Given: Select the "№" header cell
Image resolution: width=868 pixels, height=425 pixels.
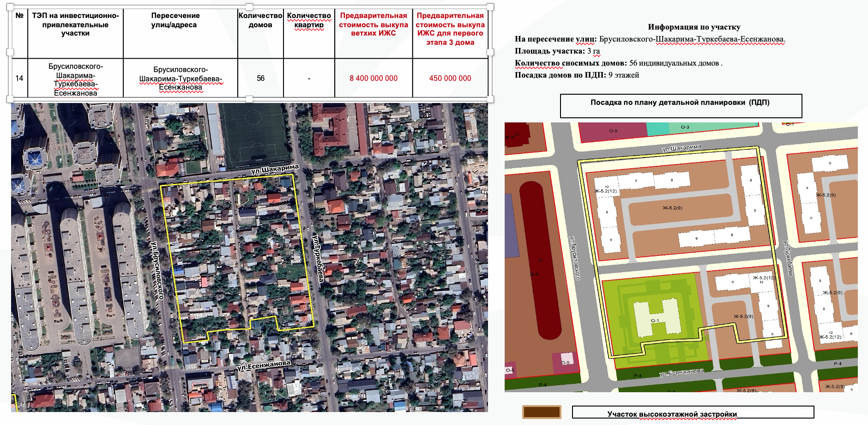Looking at the screenshot, I should click(19, 32).
